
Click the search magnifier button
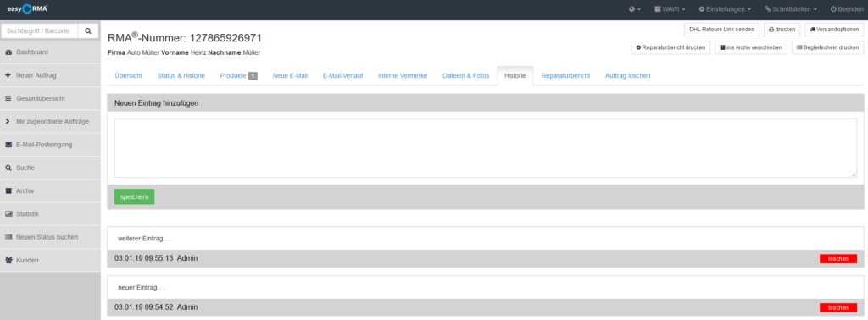pyautogui.click(x=88, y=31)
